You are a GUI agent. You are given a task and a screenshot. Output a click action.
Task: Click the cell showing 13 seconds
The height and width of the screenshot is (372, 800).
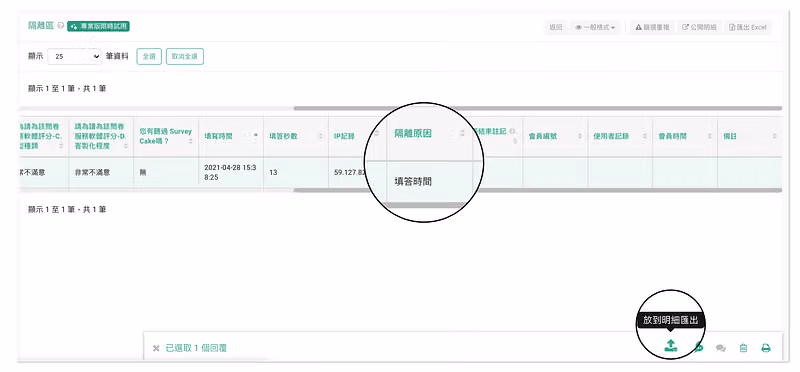tap(296, 172)
